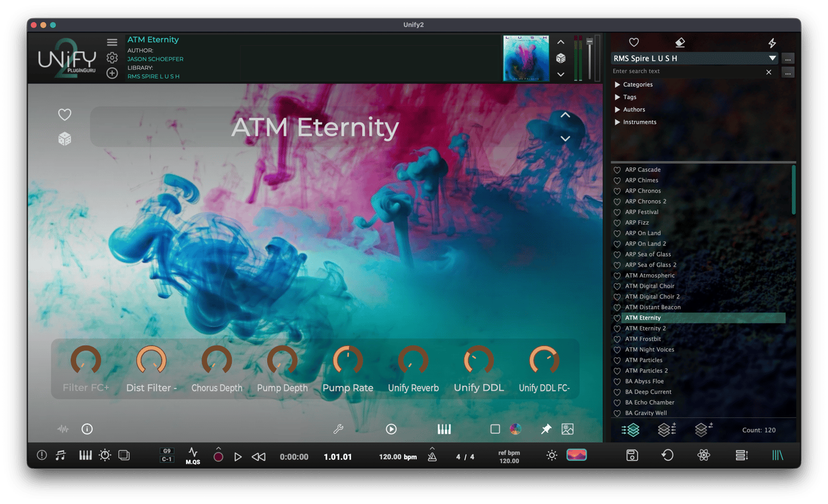Click the dice icon beside the album thumbnail

tap(561, 58)
